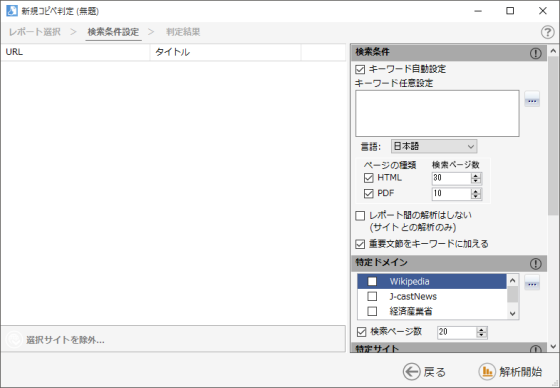Viewport: 560px width, 388px height.
Task: Decrease HTML search page count
Action: pyautogui.click(x=476, y=180)
